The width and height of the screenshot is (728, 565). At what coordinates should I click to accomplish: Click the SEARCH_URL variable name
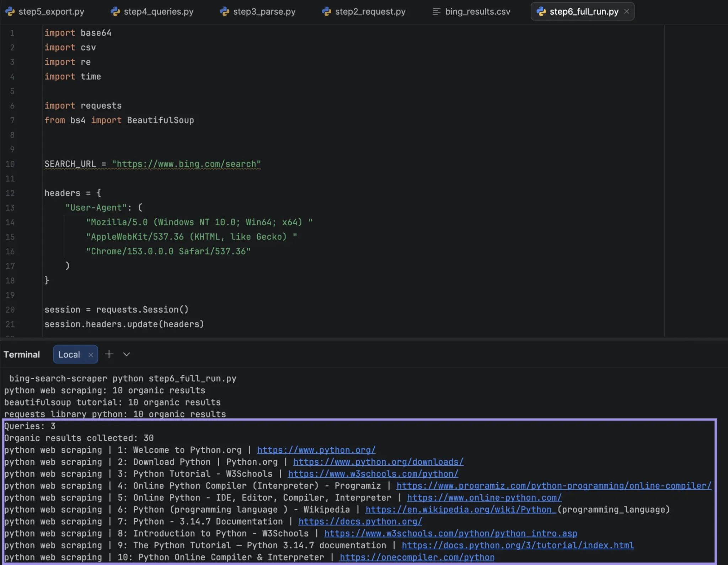pos(70,164)
